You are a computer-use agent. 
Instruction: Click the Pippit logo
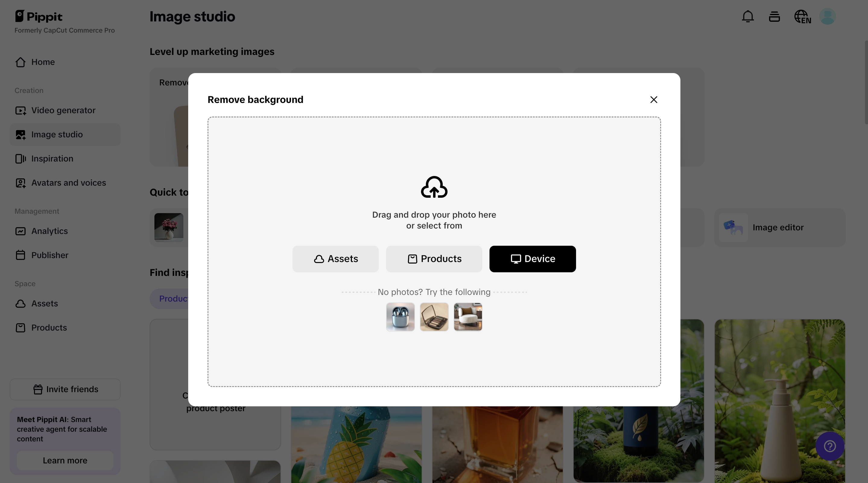point(39,17)
